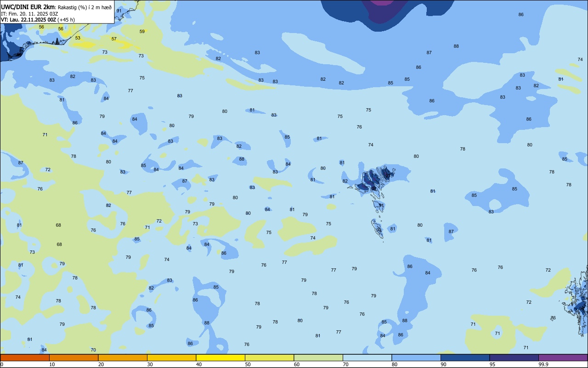588x368 pixels.
Task: Click the '59' humidity value on the map
Action: click(142, 32)
